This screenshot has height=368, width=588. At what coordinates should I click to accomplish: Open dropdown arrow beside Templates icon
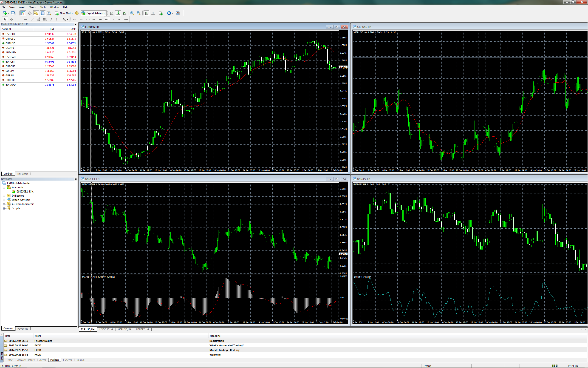(x=181, y=13)
